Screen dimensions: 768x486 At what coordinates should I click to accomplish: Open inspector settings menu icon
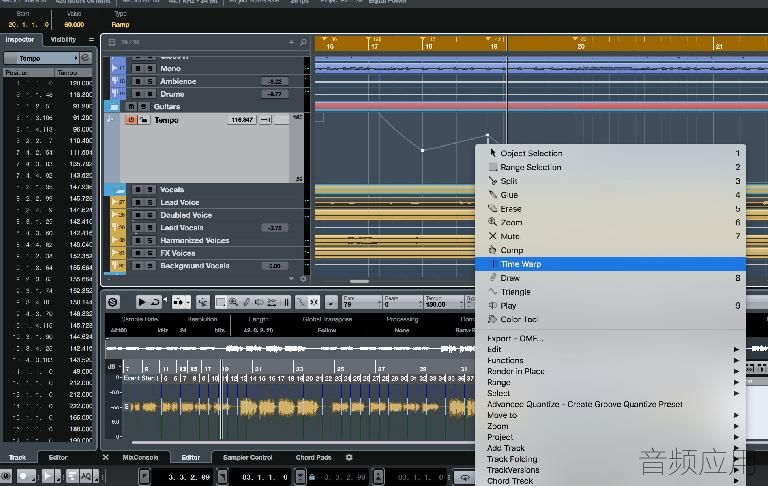click(91, 40)
